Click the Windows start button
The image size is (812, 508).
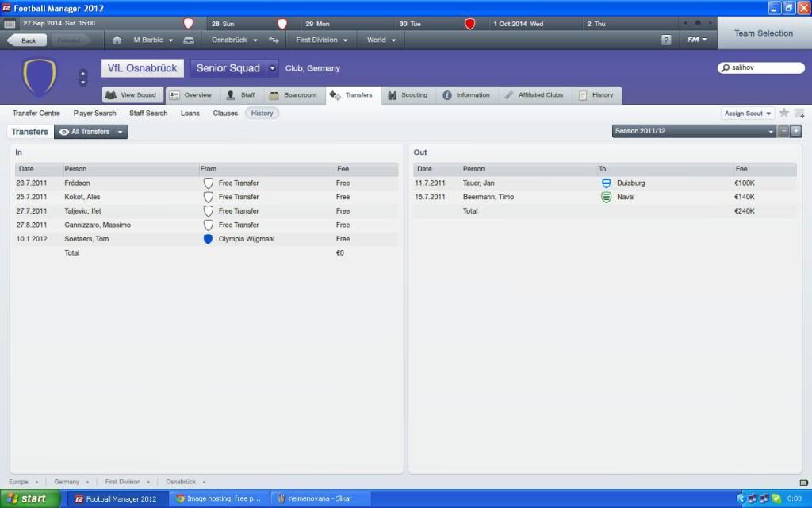point(30,498)
